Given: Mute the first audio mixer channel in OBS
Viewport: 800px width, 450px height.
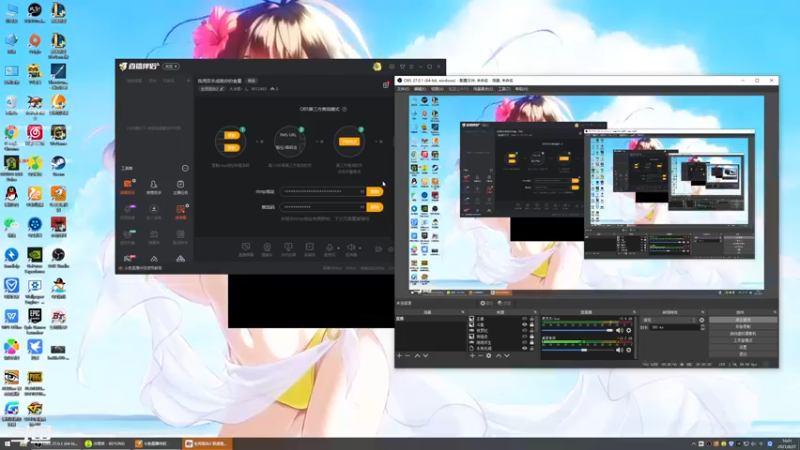Looking at the screenshot, I should (619, 331).
